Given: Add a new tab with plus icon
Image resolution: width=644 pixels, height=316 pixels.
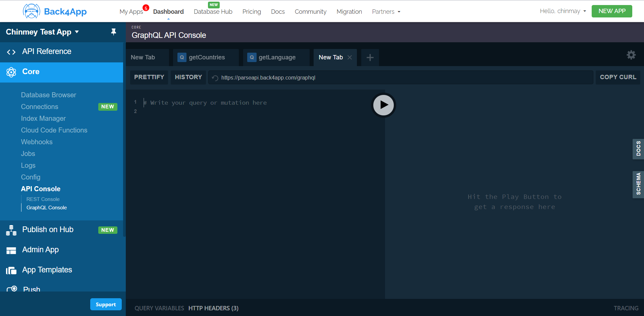Looking at the screenshot, I should pyautogui.click(x=370, y=58).
